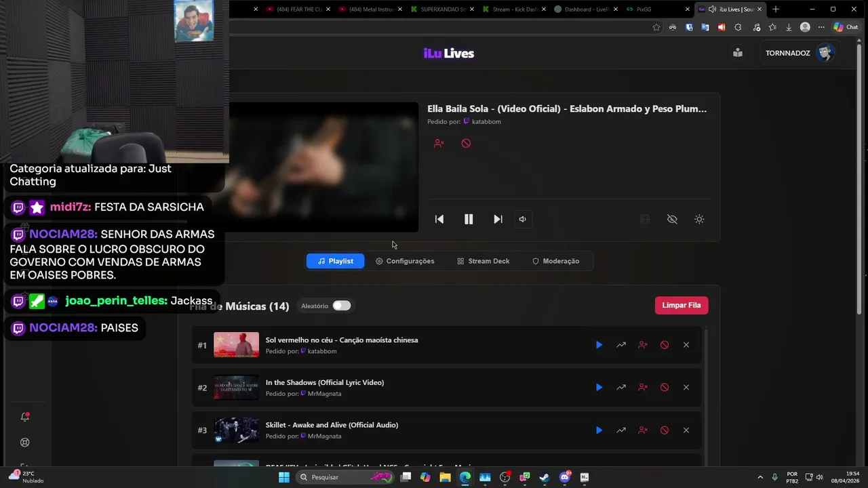This screenshot has width=868, height=488.
Task: Delete Sol vermelho no céu from the queue
Action: pos(686,345)
